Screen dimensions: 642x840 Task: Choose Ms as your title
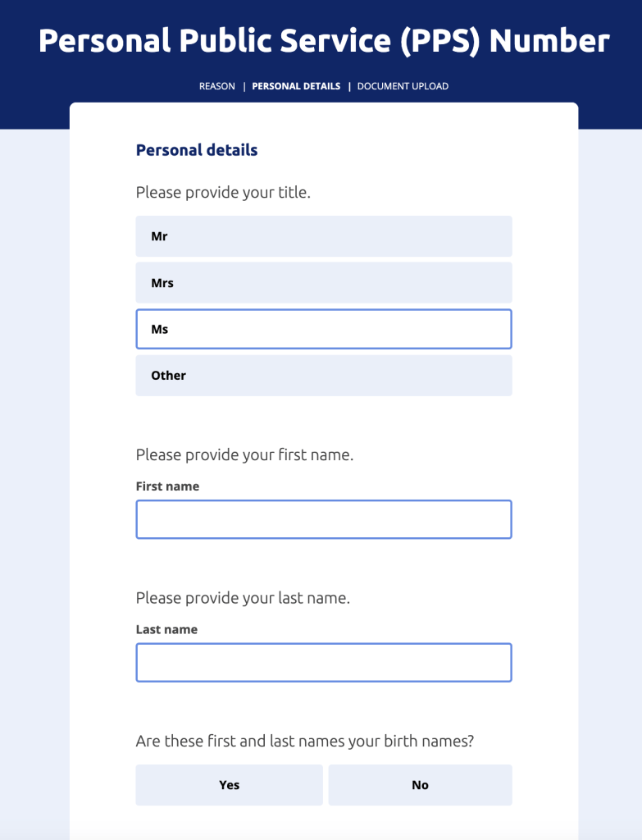click(323, 328)
